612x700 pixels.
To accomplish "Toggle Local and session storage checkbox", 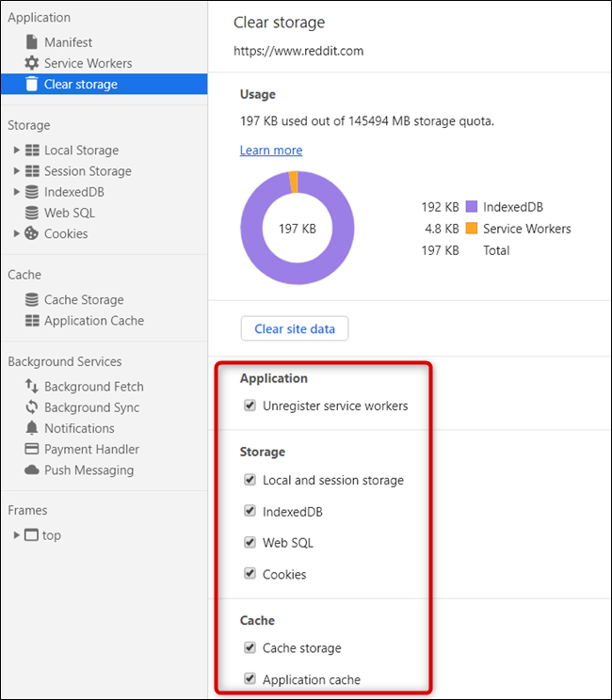I will 250,480.
